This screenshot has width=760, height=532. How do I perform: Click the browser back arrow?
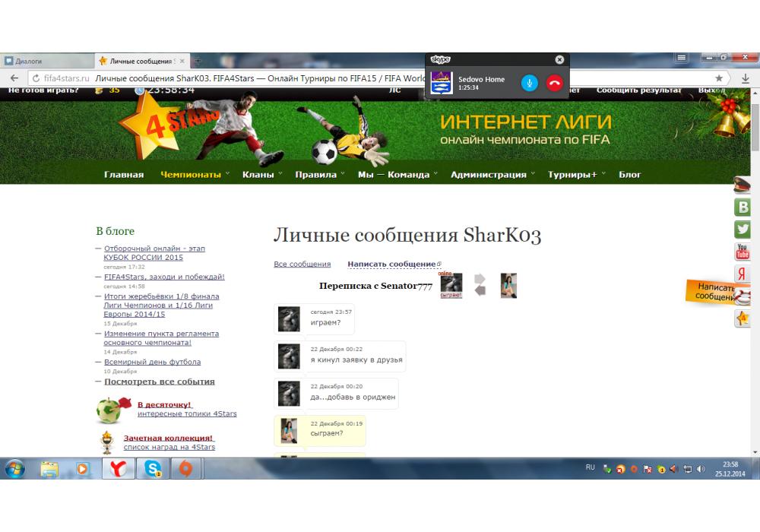tap(14, 78)
